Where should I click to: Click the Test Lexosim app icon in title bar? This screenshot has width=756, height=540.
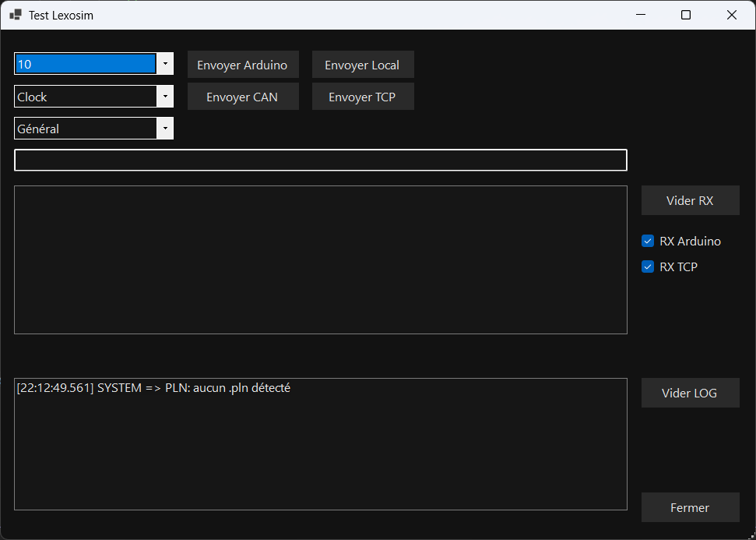coord(16,15)
